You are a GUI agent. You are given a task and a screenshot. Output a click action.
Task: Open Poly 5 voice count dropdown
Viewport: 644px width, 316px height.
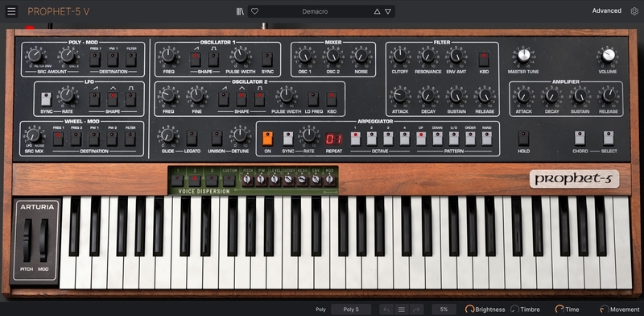351,310
